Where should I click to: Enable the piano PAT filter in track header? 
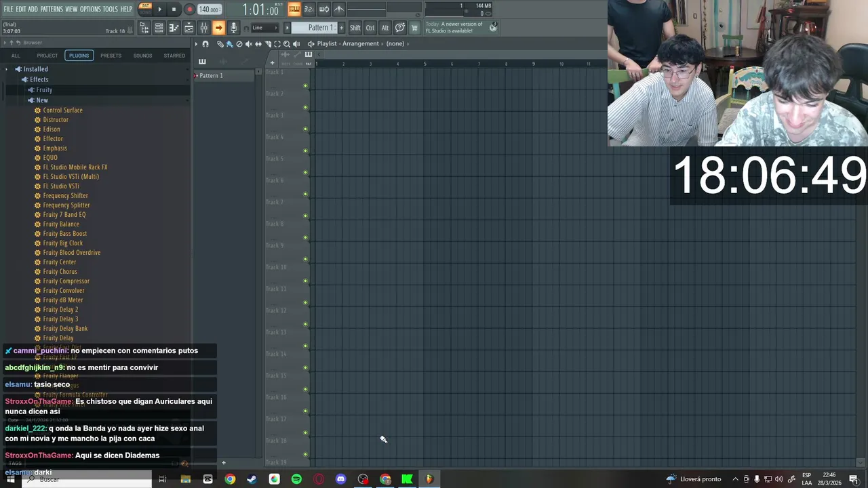309,58
